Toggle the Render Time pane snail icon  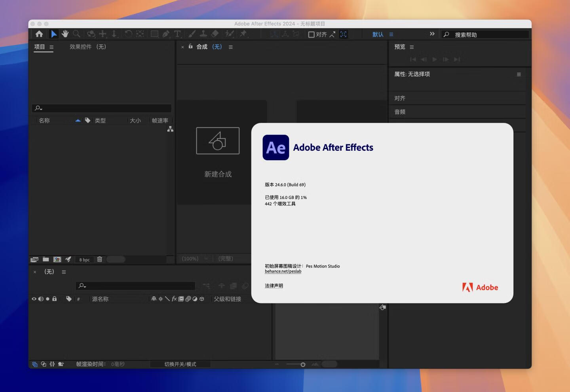pos(61,364)
